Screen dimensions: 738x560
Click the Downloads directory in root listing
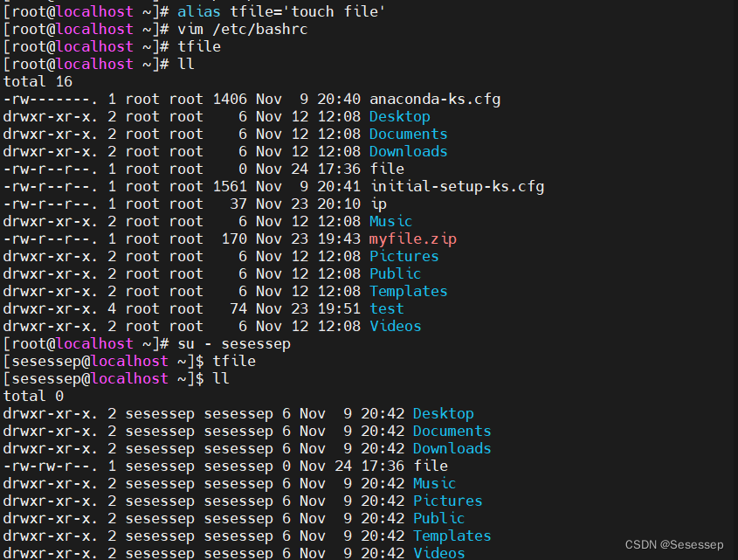pos(408,151)
